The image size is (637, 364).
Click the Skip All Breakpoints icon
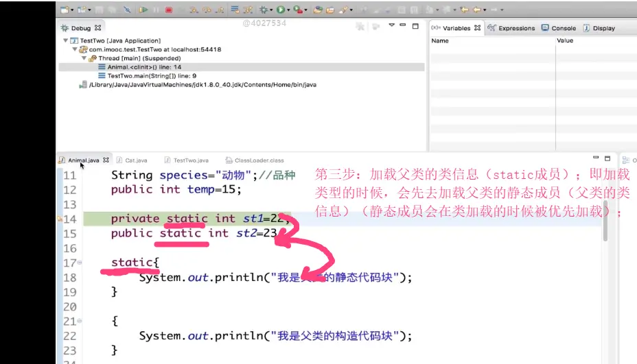click(127, 10)
